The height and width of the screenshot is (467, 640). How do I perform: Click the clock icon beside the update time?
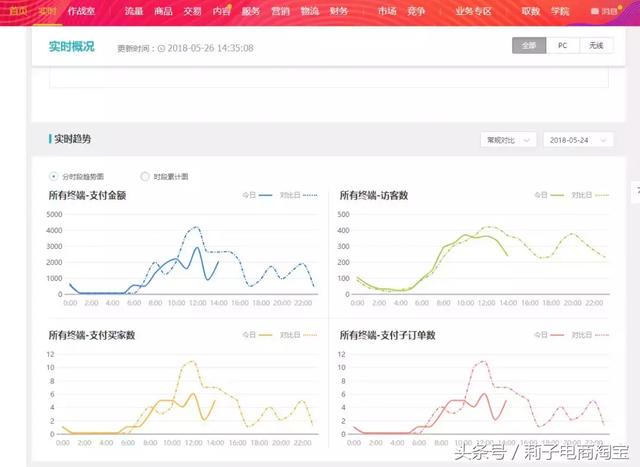[x=161, y=48]
